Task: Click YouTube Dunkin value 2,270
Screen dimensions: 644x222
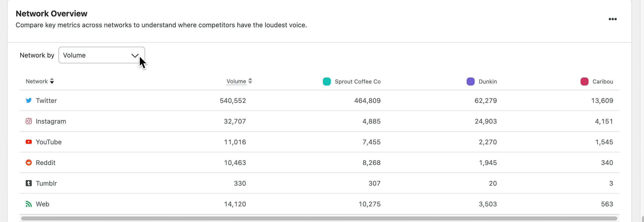Action: tap(488, 142)
